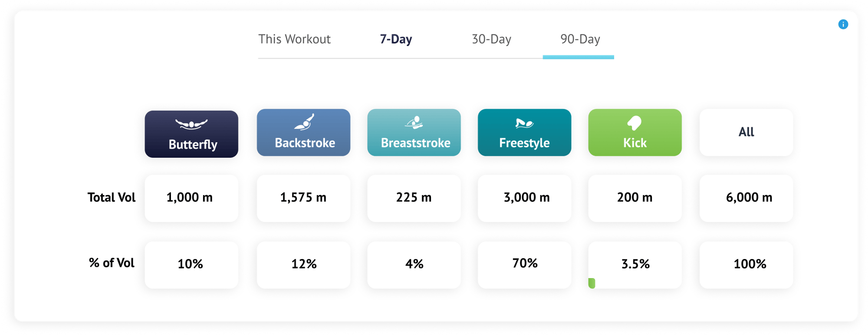Screen dimensions: 868x335
Task: Switch to the 90-Day view
Action: pos(580,39)
